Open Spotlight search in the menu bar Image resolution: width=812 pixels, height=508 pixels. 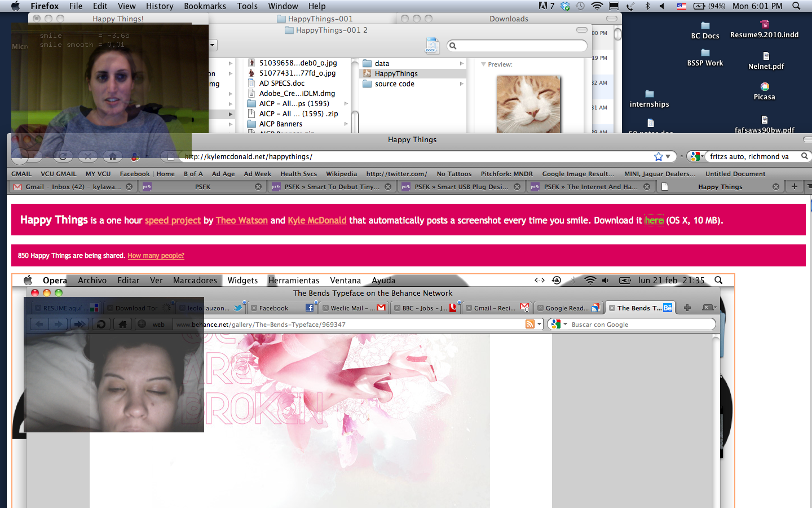(x=796, y=6)
